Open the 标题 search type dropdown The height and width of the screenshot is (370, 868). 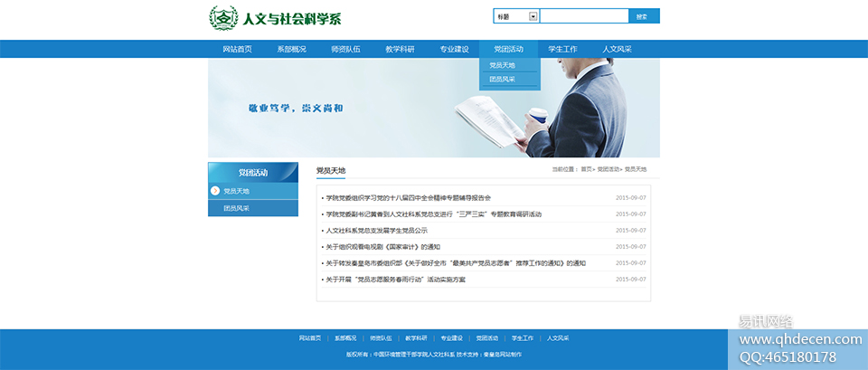tap(516, 16)
